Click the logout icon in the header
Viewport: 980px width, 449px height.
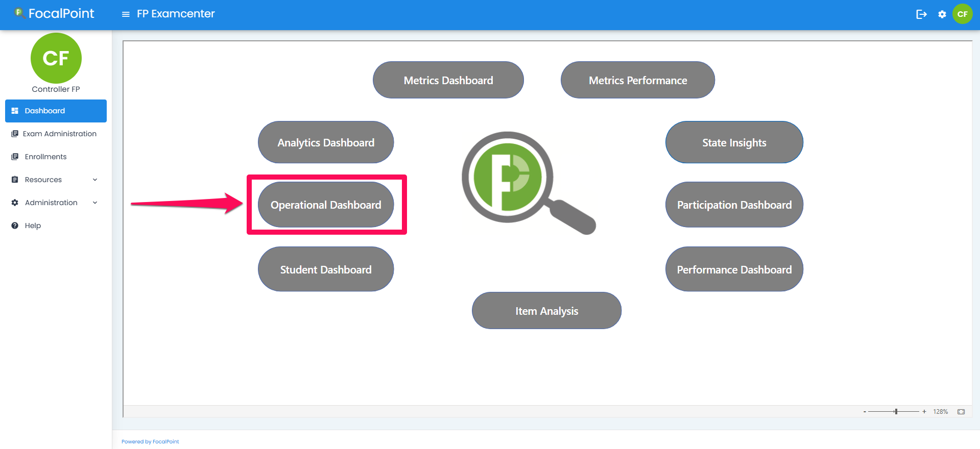click(x=921, y=14)
